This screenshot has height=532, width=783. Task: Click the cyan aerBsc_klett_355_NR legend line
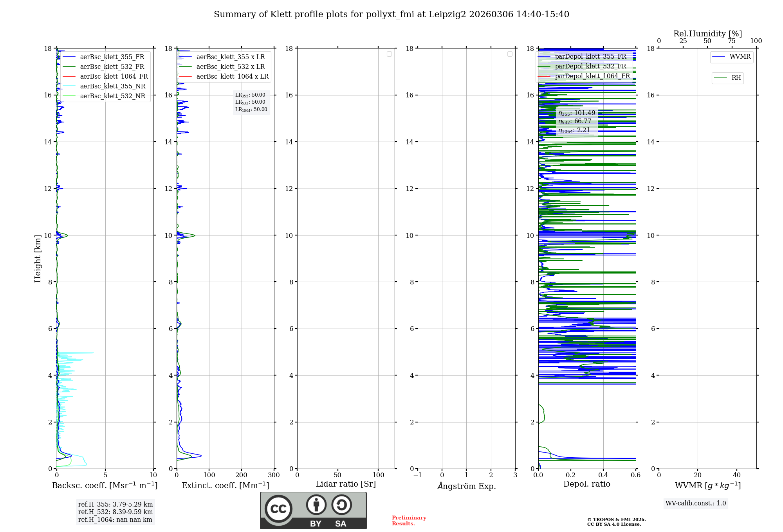click(x=69, y=86)
